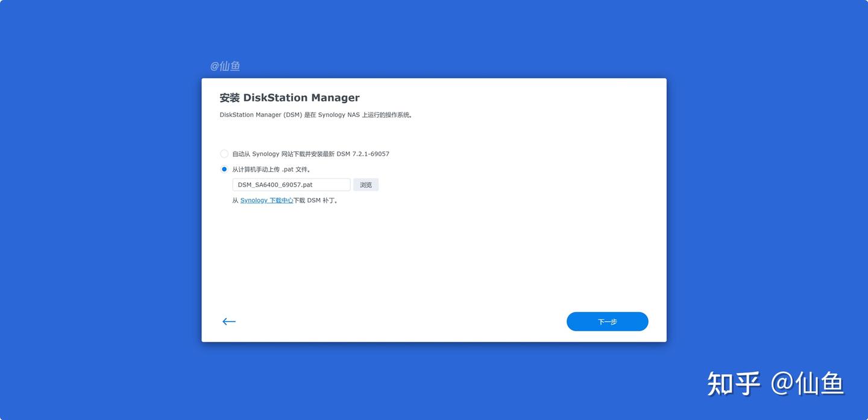Open the Synology 下载中心 link
The image size is (868, 420).
coord(266,200)
